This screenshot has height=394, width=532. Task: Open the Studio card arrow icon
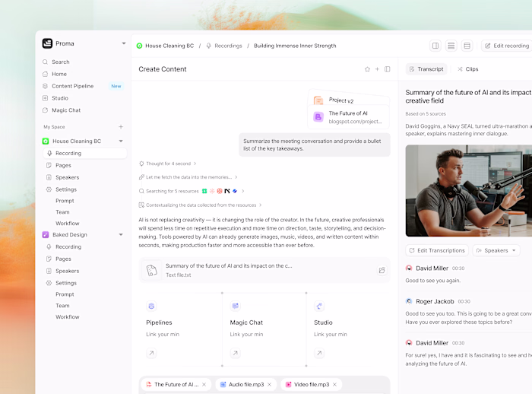[319, 353]
